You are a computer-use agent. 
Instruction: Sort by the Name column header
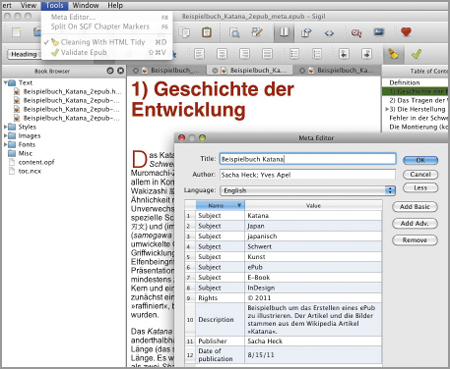click(x=220, y=205)
